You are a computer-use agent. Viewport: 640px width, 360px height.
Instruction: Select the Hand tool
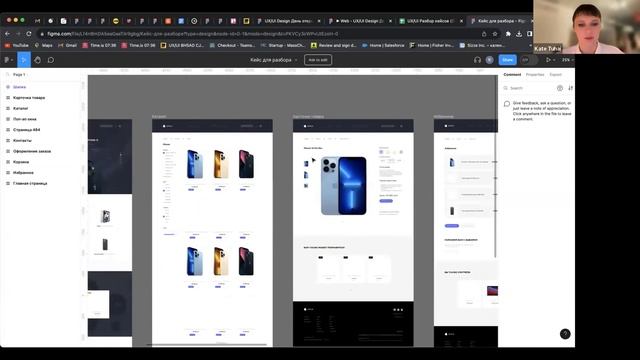[38, 60]
